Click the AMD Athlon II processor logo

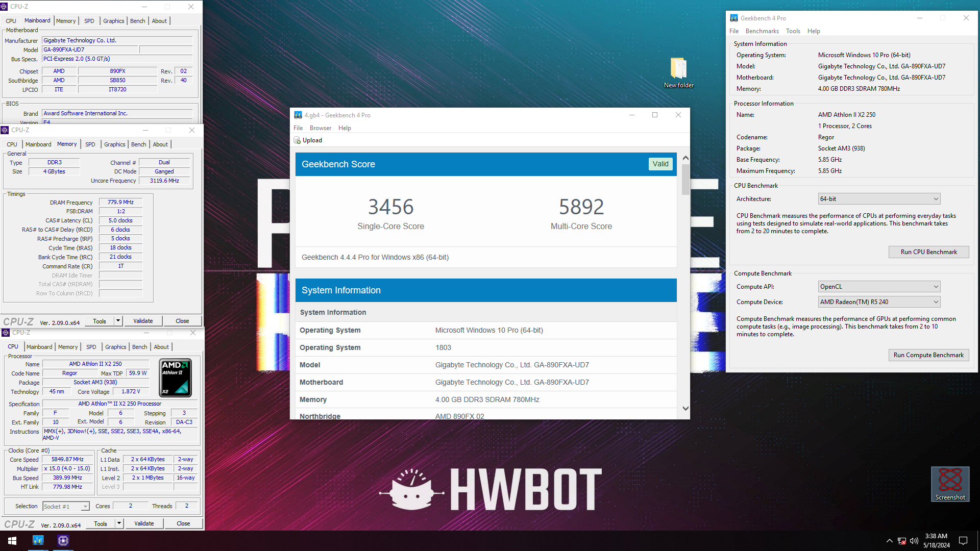point(175,378)
